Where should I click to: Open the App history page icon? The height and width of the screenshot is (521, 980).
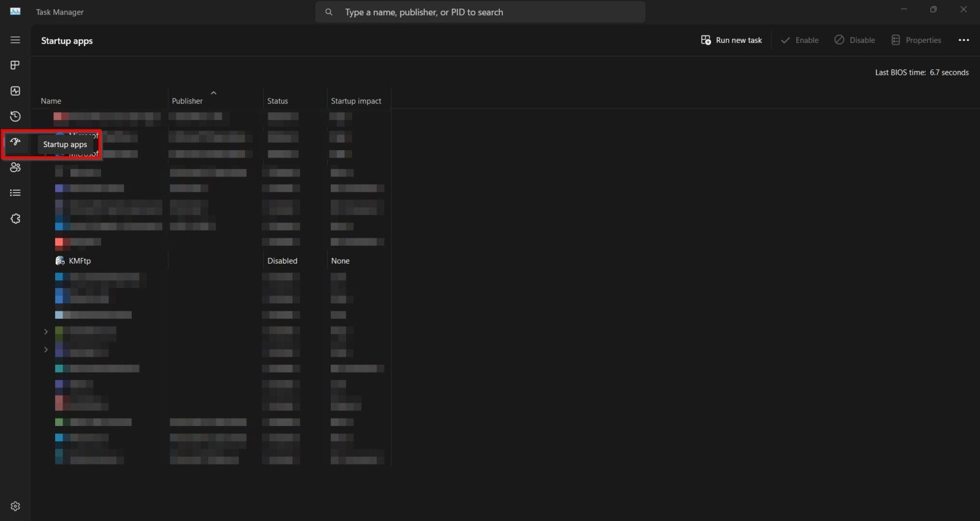tap(15, 116)
